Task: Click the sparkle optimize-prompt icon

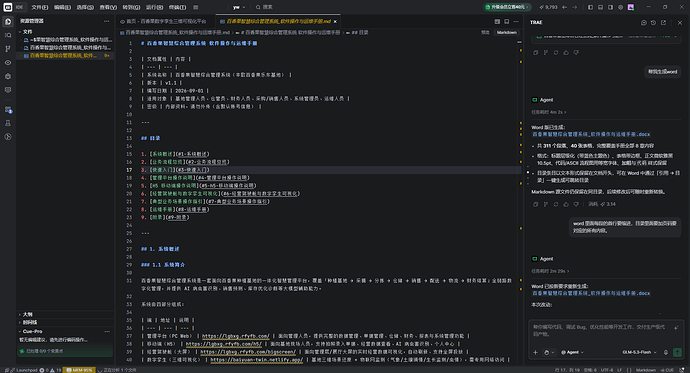Action: click(x=676, y=327)
